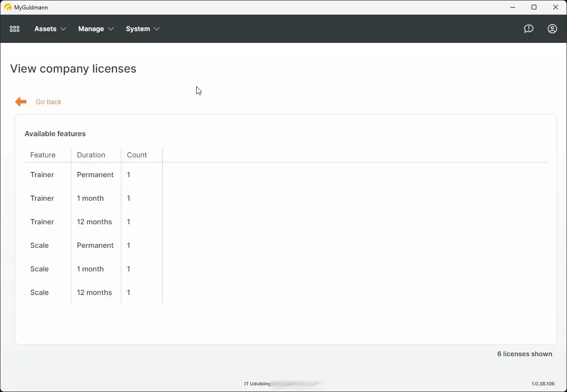Expand the System dropdown chevron
567x392 pixels.
coord(157,29)
